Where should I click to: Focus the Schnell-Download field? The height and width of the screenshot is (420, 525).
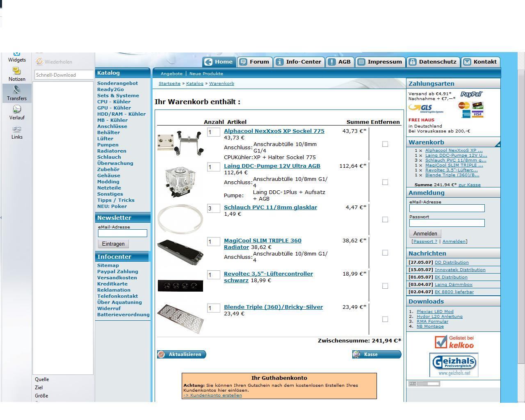pyautogui.click(x=64, y=75)
